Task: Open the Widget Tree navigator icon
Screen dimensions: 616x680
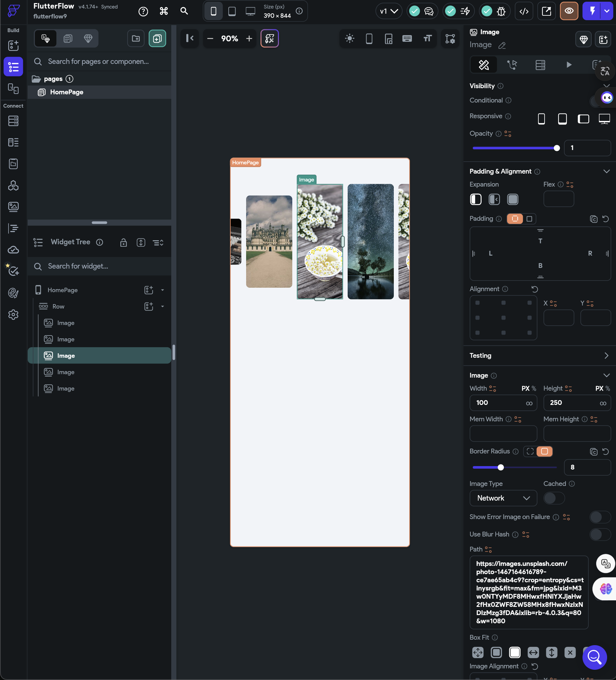Action: pyautogui.click(x=13, y=67)
